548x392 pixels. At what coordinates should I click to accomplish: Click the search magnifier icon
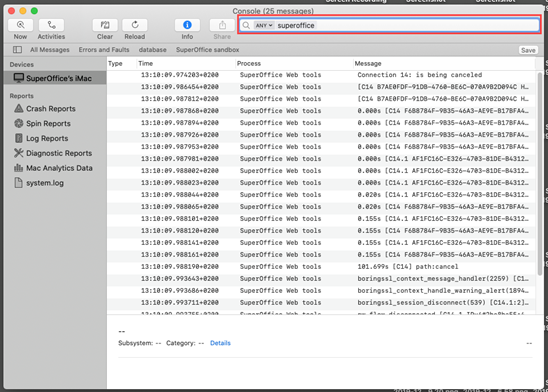pyautogui.click(x=246, y=25)
